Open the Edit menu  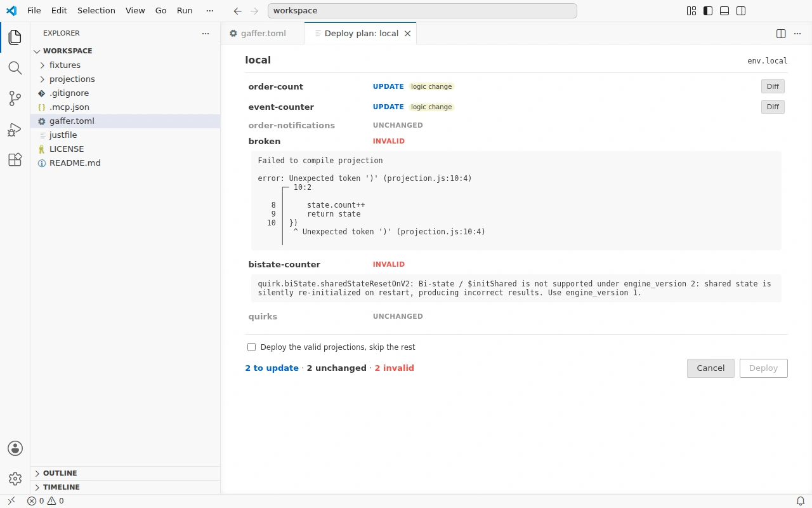click(x=59, y=11)
